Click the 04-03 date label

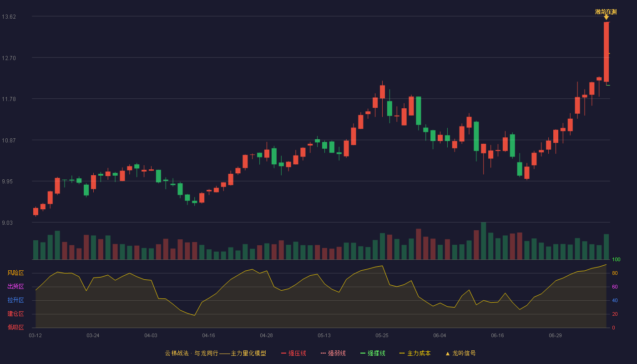click(151, 335)
